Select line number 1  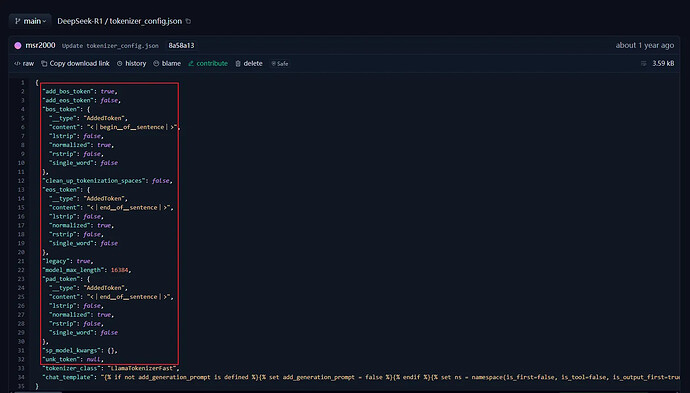coord(22,82)
